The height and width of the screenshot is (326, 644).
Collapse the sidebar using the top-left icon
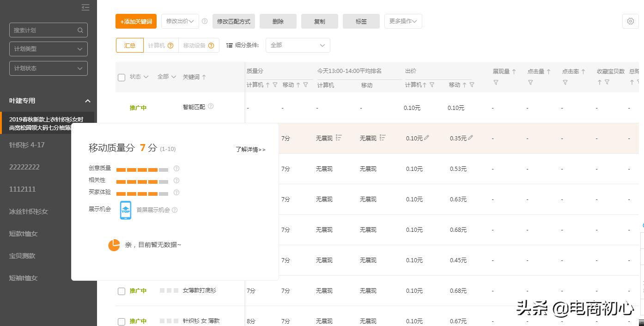coord(85,7)
